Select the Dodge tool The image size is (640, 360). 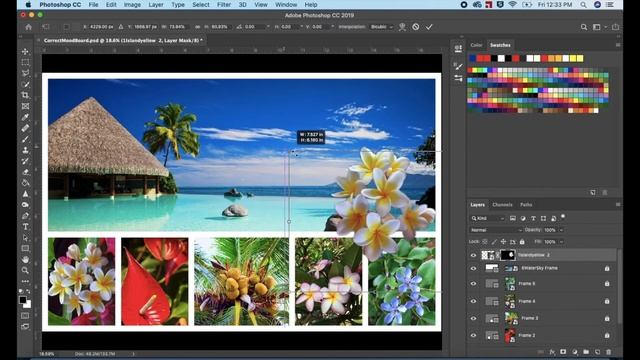pos(25,204)
